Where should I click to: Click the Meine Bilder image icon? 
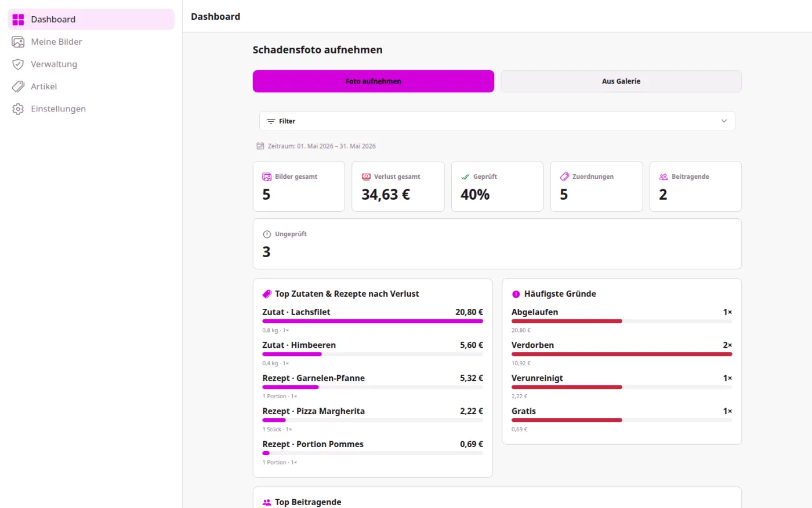tap(18, 42)
